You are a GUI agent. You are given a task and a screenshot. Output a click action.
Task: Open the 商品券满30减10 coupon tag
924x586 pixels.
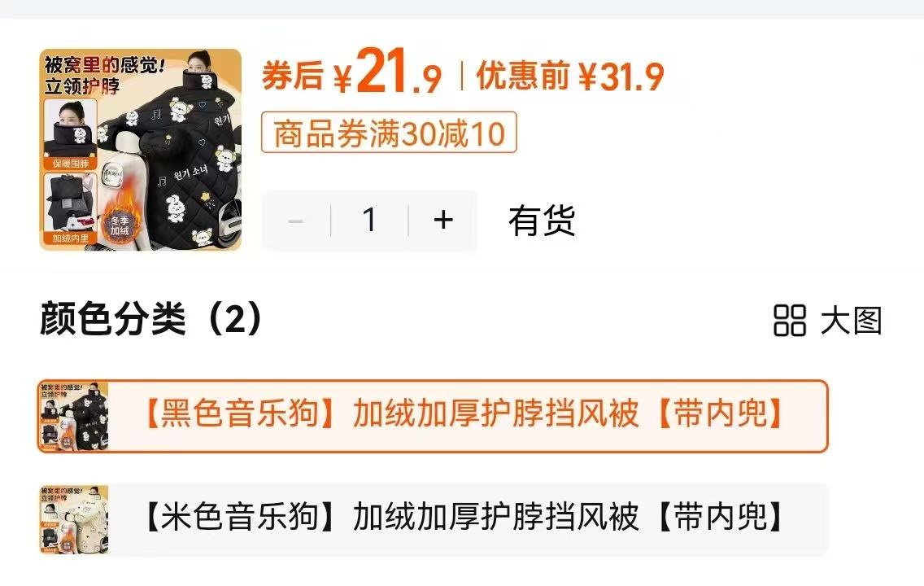point(389,133)
